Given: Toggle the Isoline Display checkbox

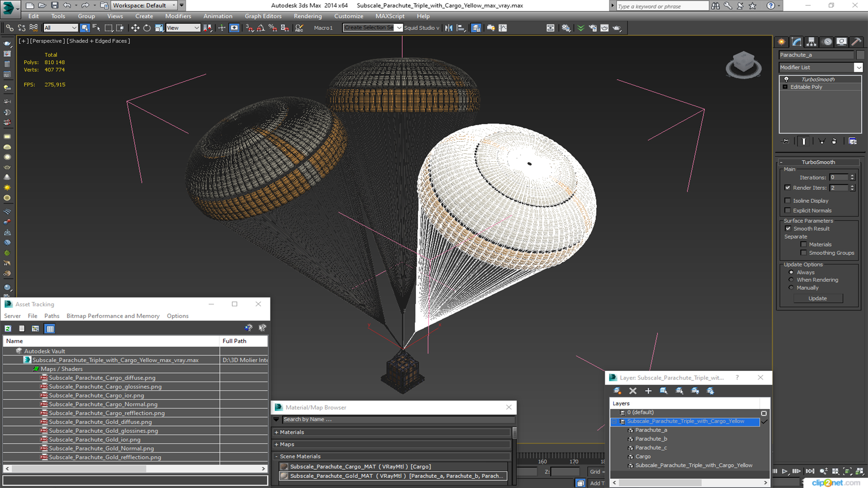Looking at the screenshot, I should click(788, 201).
